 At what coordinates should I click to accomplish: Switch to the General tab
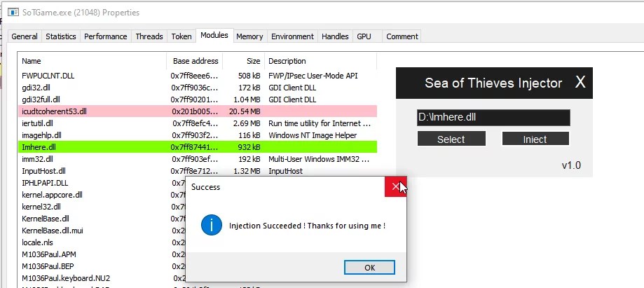point(25,36)
